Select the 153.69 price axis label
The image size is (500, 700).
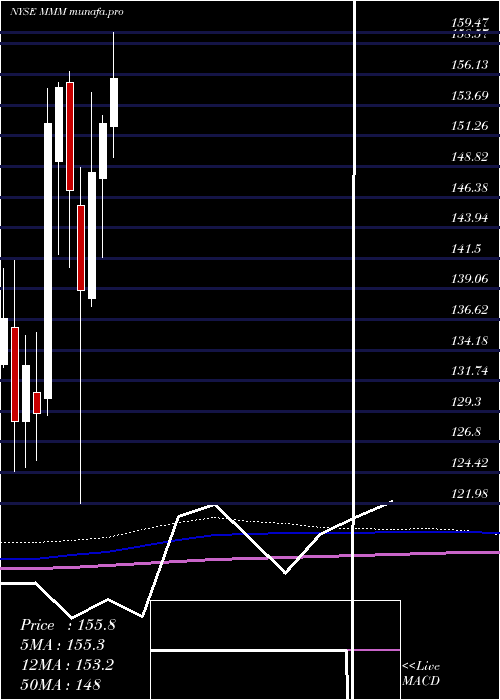(x=470, y=96)
